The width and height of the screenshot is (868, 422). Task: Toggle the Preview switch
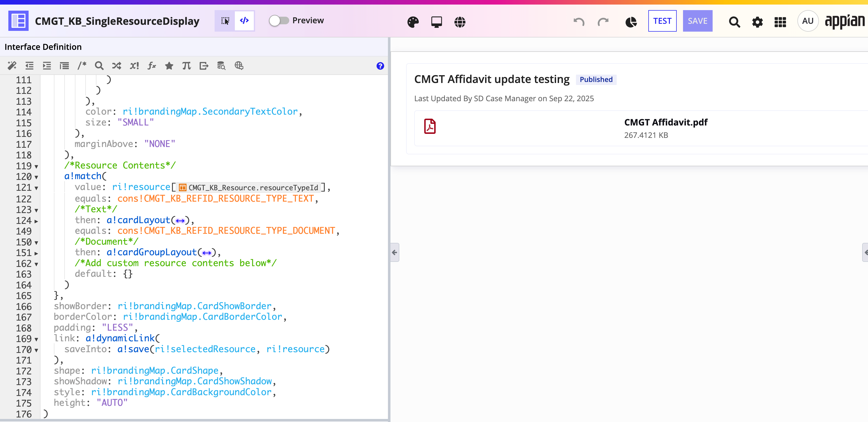pyautogui.click(x=279, y=20)
